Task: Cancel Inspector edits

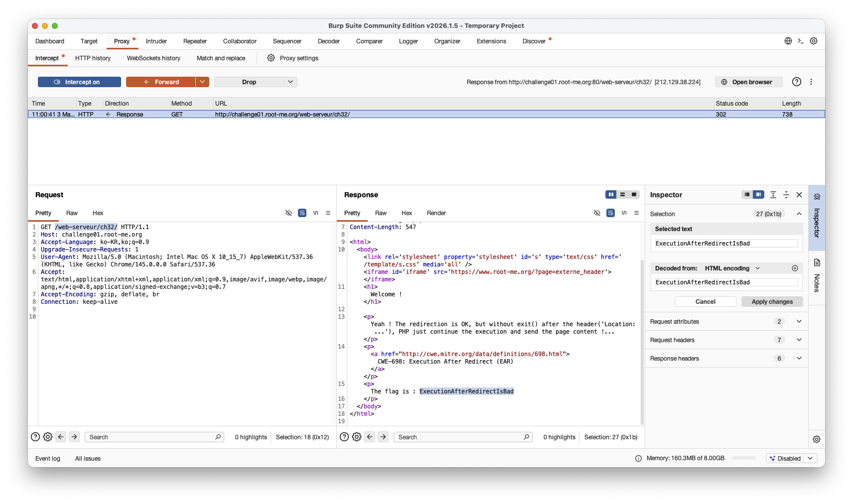Action: click(x=706, y=301)
